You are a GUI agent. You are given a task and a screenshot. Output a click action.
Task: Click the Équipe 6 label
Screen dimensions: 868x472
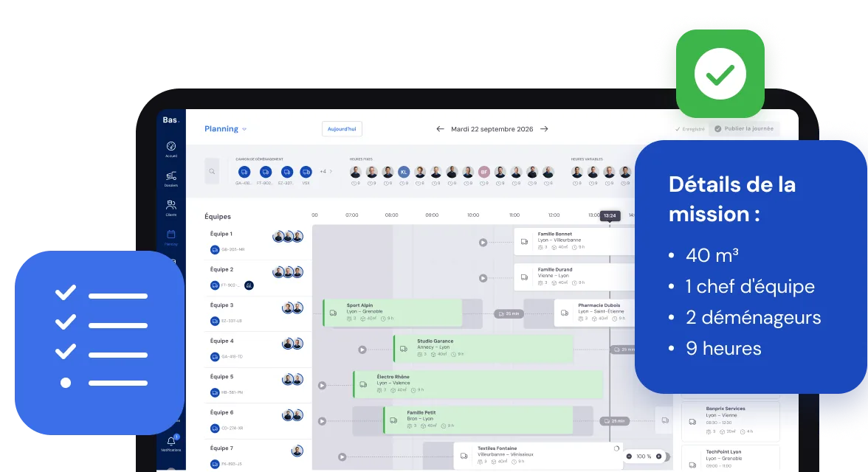coord(222,413)
